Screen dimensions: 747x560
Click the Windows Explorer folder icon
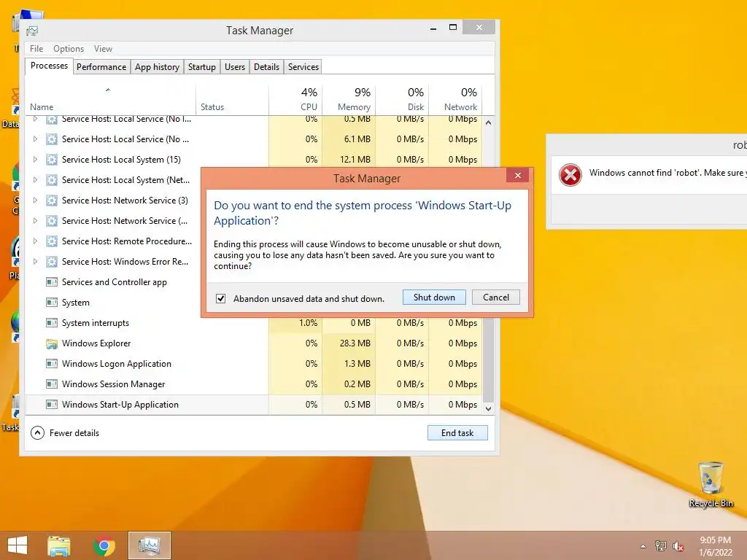[52, 343]
